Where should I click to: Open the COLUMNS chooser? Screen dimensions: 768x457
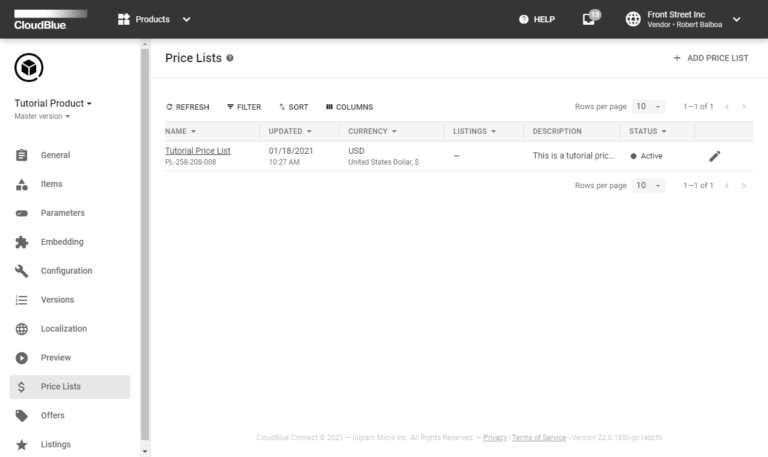349,107
